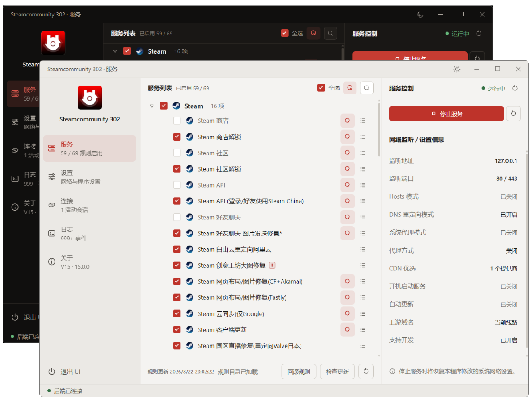Image resolution: width=532 pixels, height=399 pixels.
Task: Toggle light theme sun icon in front window
Action: point(457,69)
